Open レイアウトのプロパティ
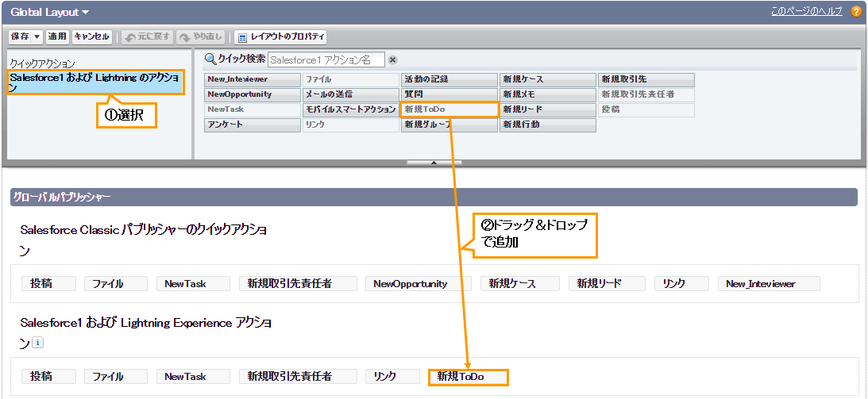The image size is (868, 399). tap(280, 37)
